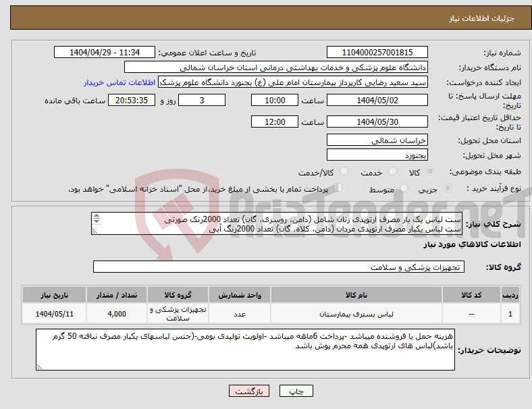
Task: Select the کالا/خدمت radio button
Action: [344, 171]
